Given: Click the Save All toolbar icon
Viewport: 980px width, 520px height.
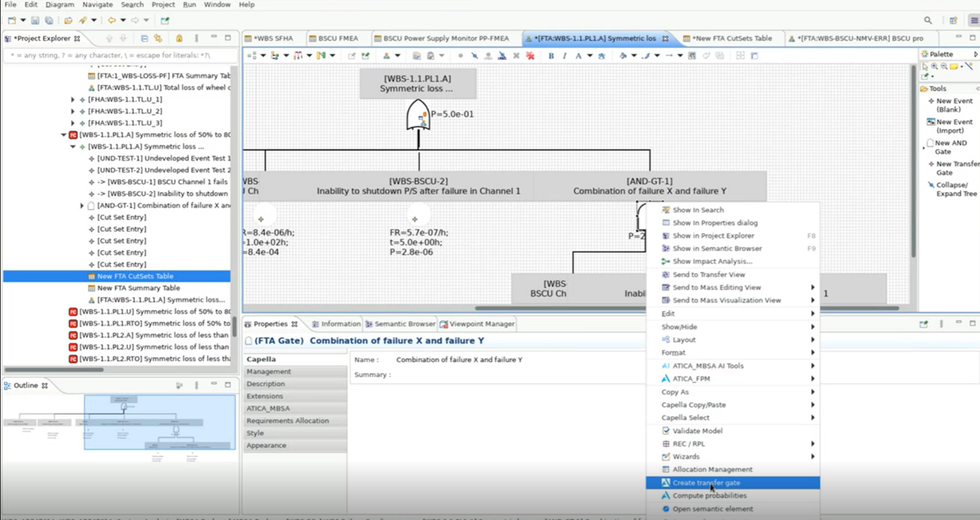Looking at the screenshot, I should click(x=49, y=20).
